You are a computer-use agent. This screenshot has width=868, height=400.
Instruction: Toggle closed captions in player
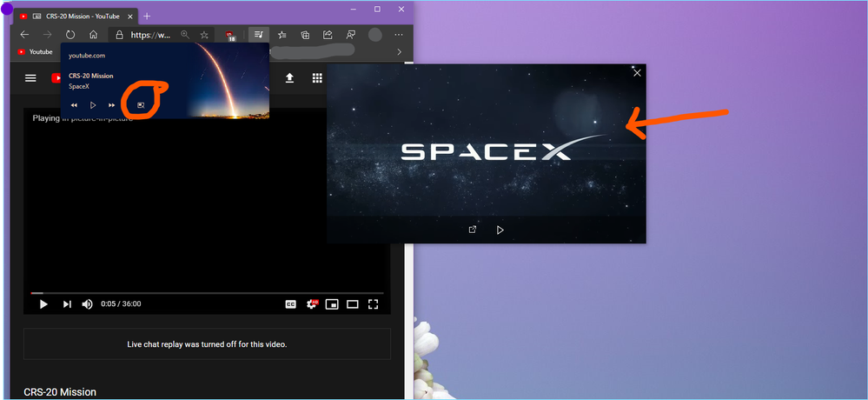pyautogui.click(x=290, y=303)
